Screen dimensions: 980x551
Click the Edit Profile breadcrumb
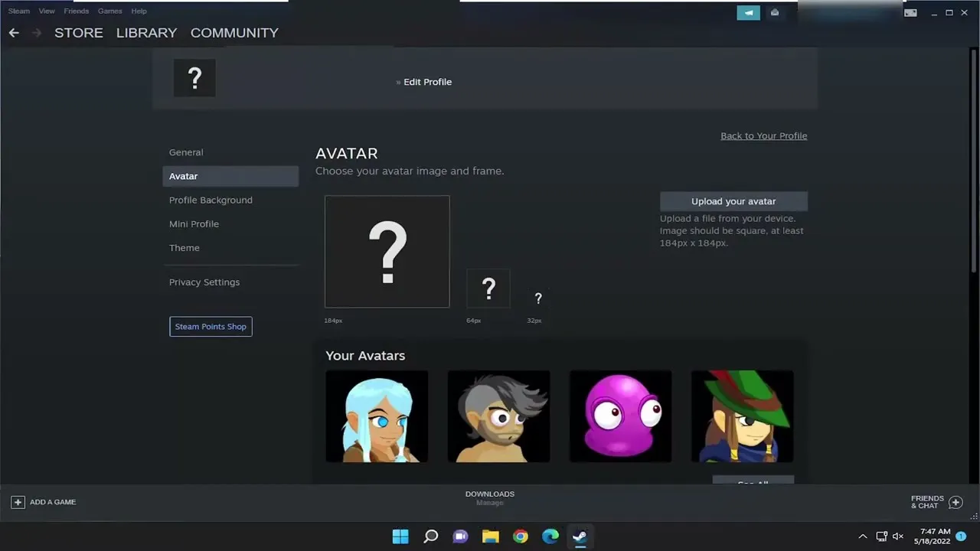coord(427,82)
